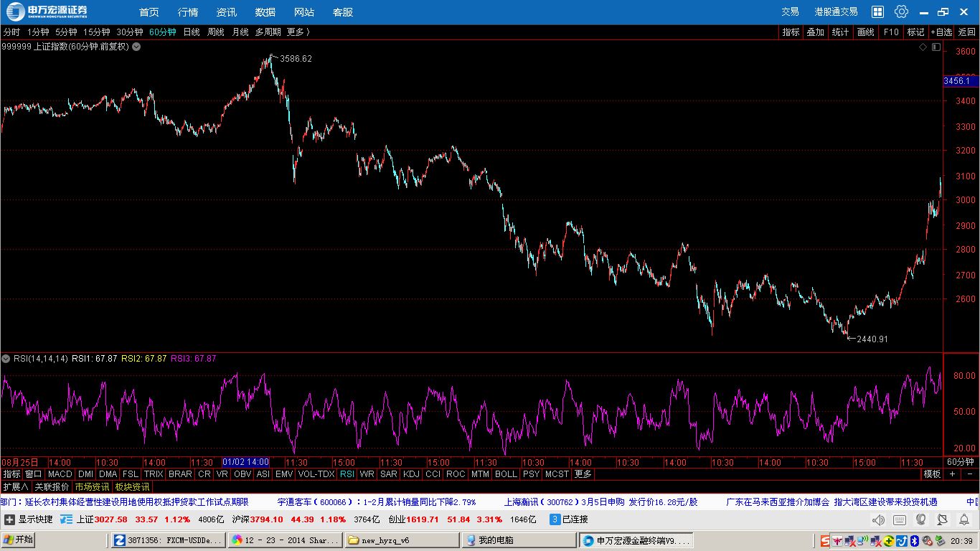Select the OBV indicator tab
This screenshot has height=551, width=980.
(242, 474)
